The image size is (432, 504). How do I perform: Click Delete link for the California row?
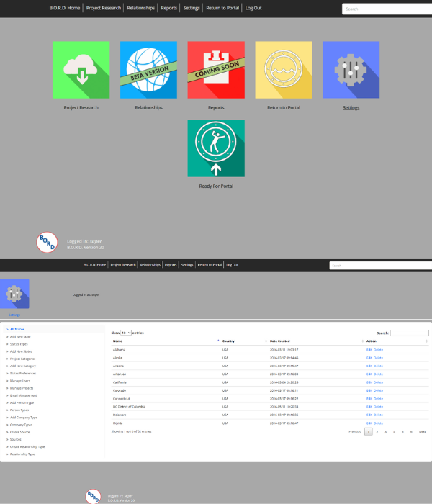pyautogui.click(x=378, y=382)
